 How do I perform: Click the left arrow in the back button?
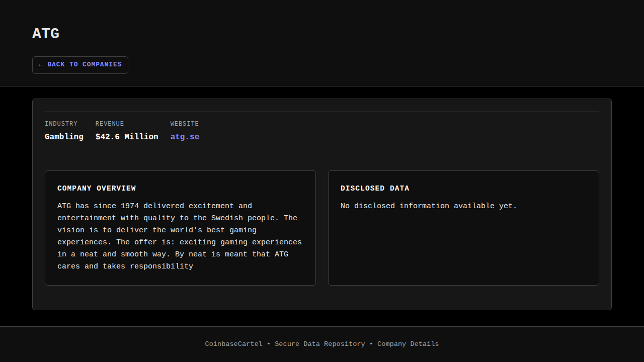(x=41, y=65)
